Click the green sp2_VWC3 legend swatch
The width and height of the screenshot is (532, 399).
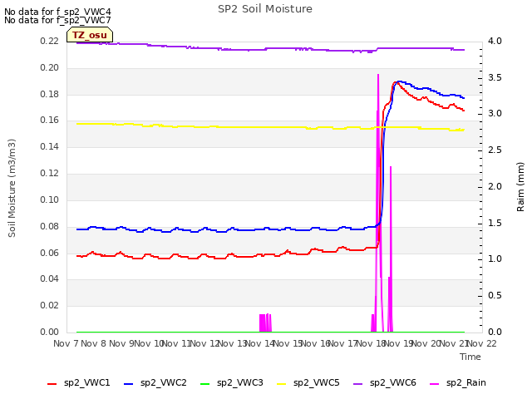pyautogui.click(x=205, y=384)
